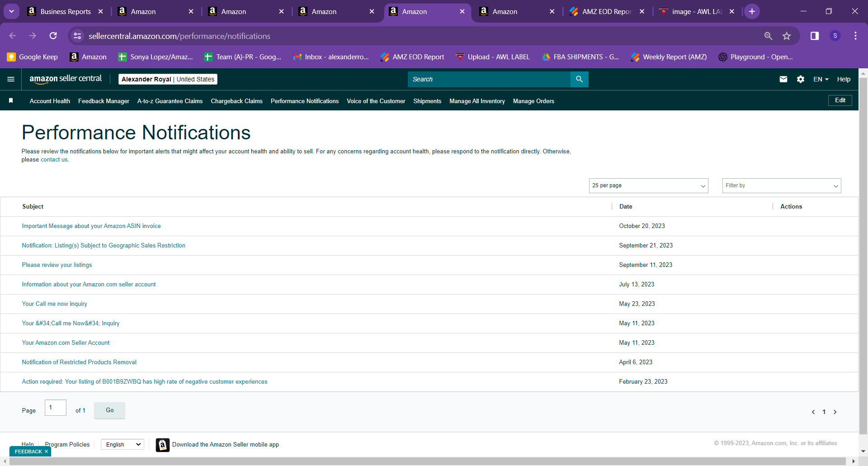Go to the next page arrow
The width and height of the screenshot is (868, 466).
tap(835, 412)
